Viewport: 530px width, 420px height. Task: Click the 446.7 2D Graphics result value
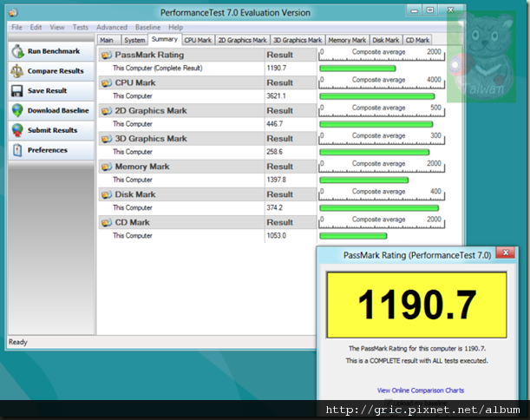[274, 124]
